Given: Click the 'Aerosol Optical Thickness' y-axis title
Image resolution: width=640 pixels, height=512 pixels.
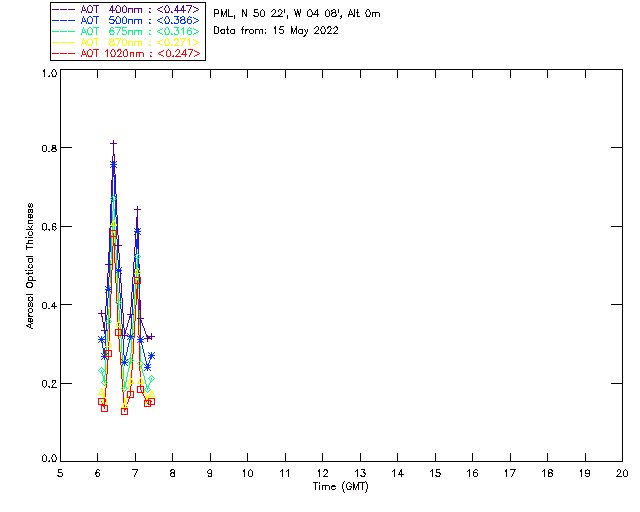Looking at the screenshot, I should pos(31,266).
